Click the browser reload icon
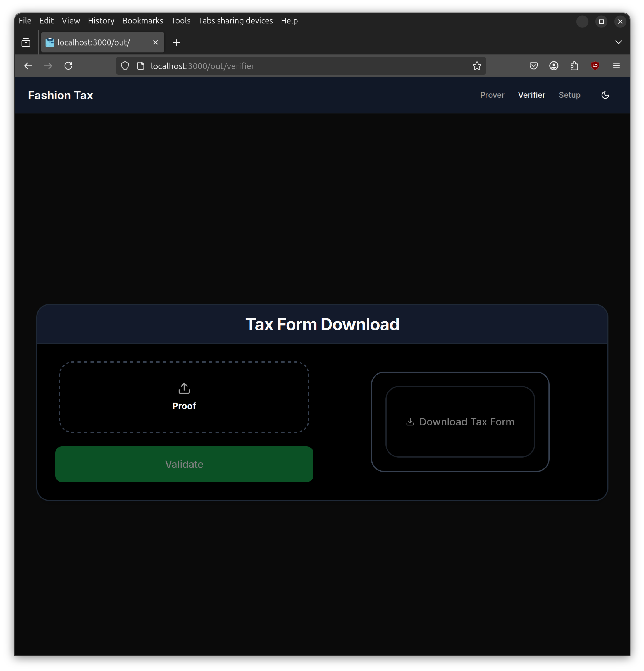 click(68, 66)
